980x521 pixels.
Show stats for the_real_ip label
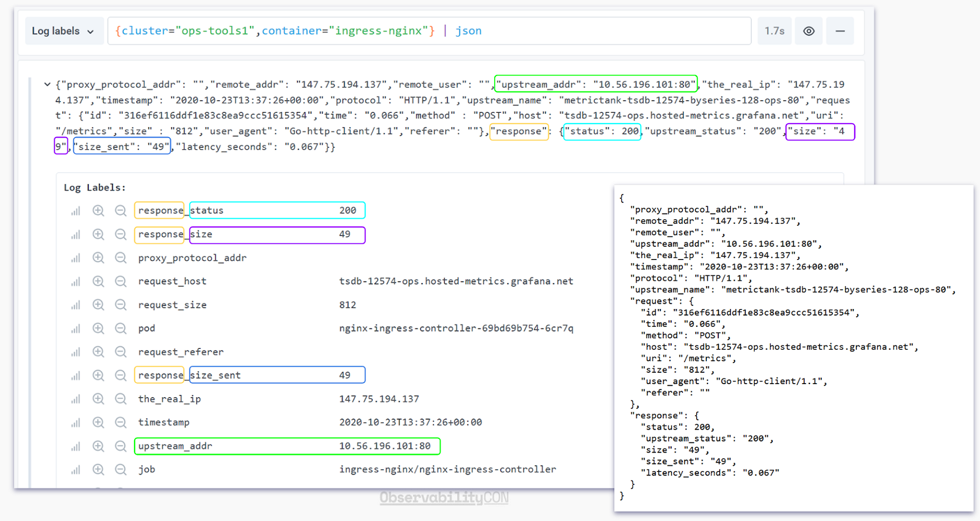point(75,399)
